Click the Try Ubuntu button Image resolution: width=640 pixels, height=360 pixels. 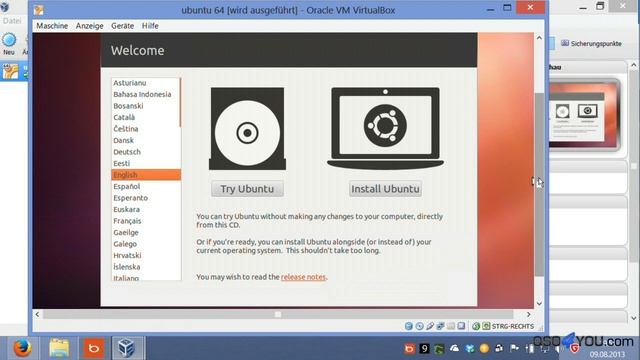click(x=247, y=189)
